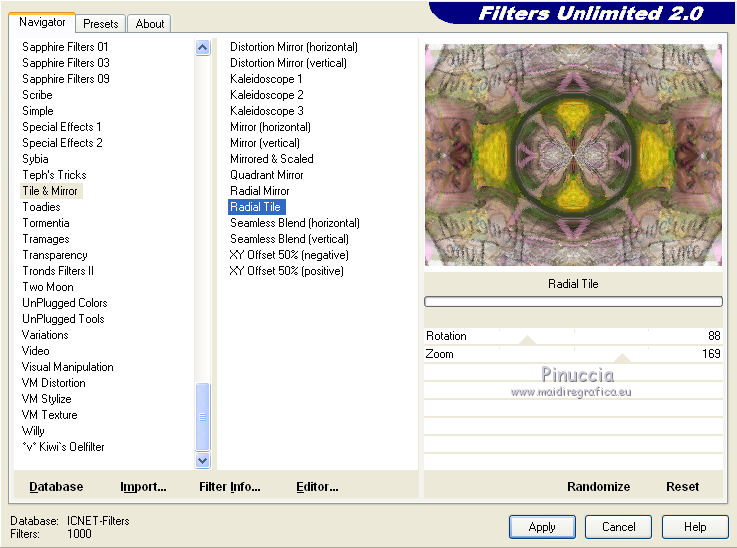Choose XY Offset 50% (negative) filter
Screen dimensions: 737x548
pyautogui.click(x=289, y=255)
